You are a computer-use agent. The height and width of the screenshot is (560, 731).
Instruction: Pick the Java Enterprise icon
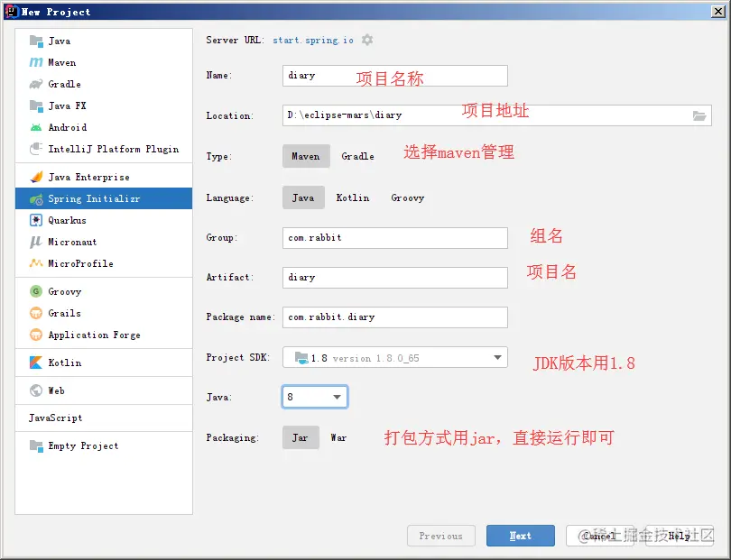coord(36,177)
